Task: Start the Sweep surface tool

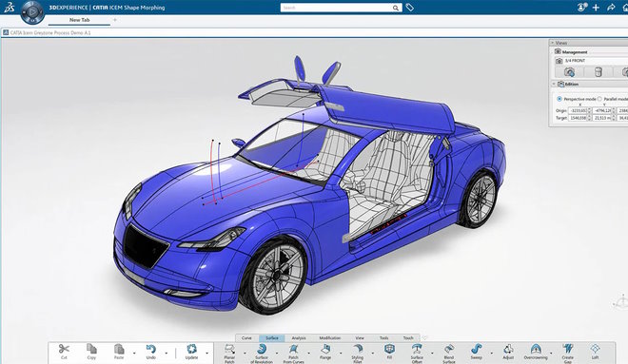Action: click(x=476, y=352)
